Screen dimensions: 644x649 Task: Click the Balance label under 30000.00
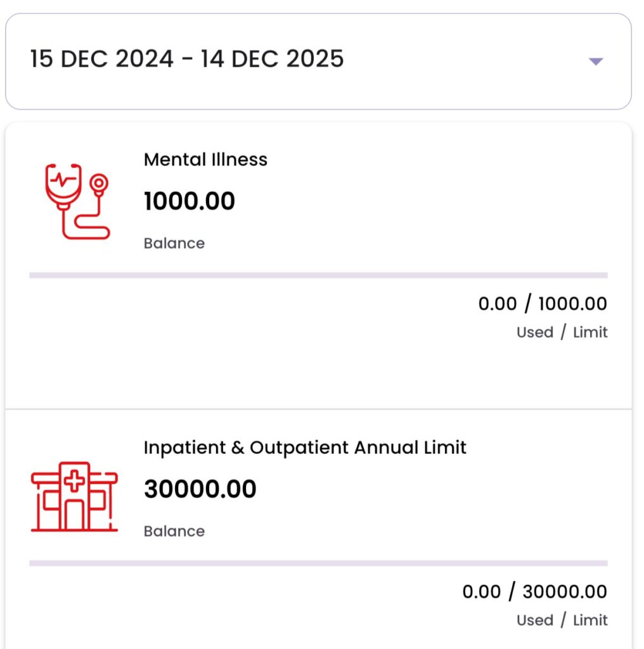174,532
